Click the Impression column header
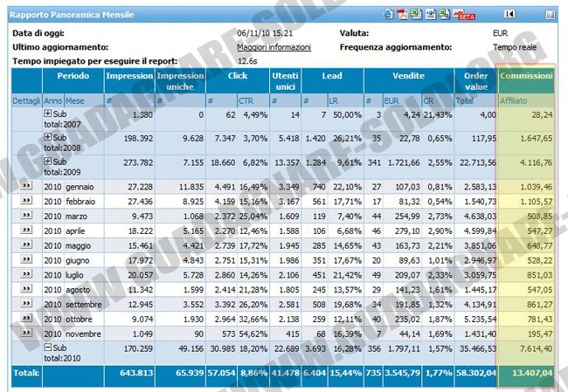This screenshot has height=392, width=568. 129,76
